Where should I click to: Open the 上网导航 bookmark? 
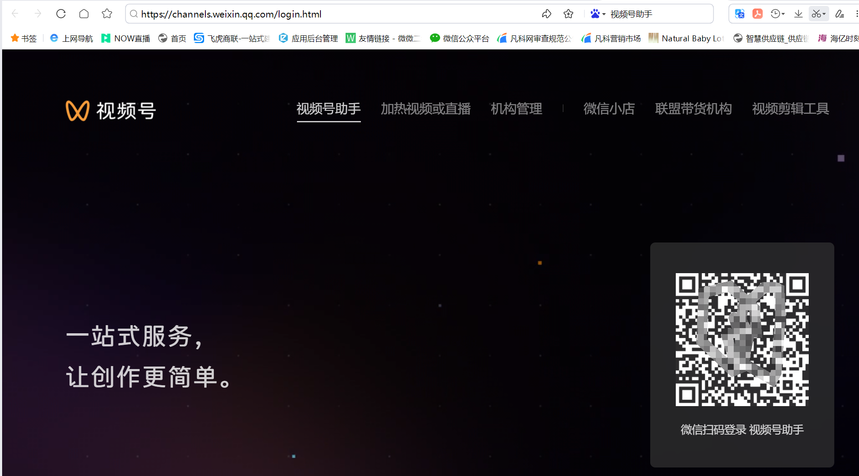pyautogui.click(x=71, y=38)
